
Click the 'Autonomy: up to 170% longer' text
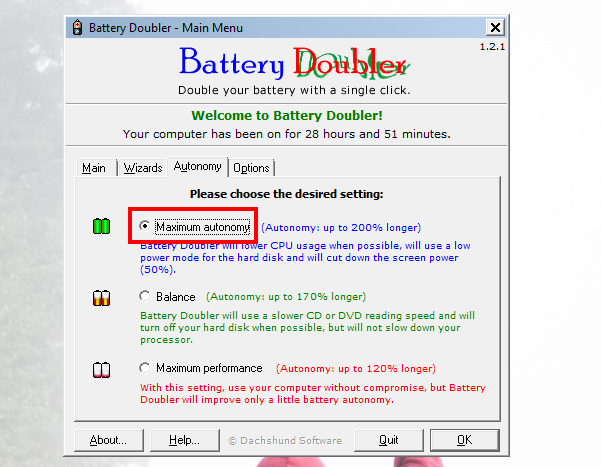click(x=286, y=297)
